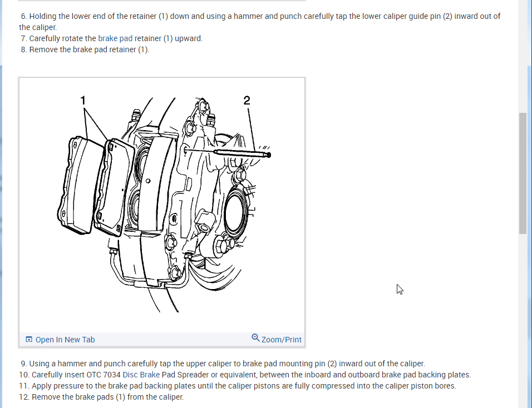Click the vertical scrollbar thumb
532x408 pixels.
pyautogui.click(x=523, y=173)
